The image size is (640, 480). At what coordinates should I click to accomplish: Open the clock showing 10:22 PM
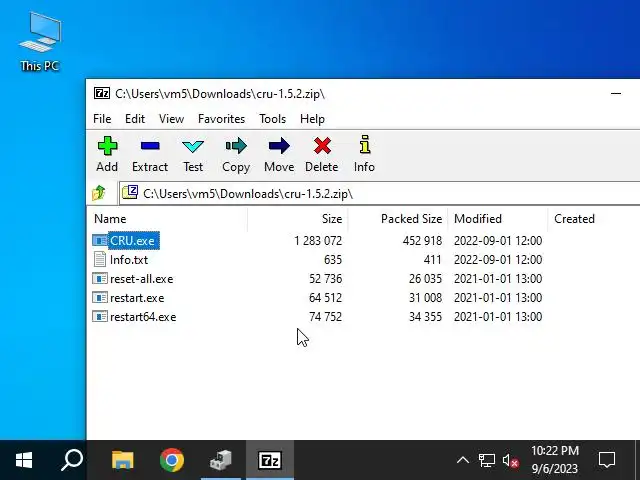[555, 460]
